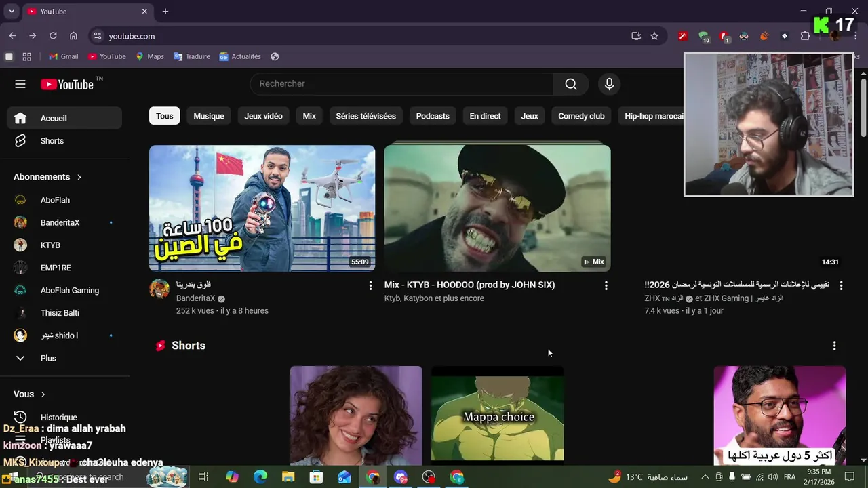
Task: Open the Extensions puzzle icon
Action: pyautogui.click(x=805, y=36)
